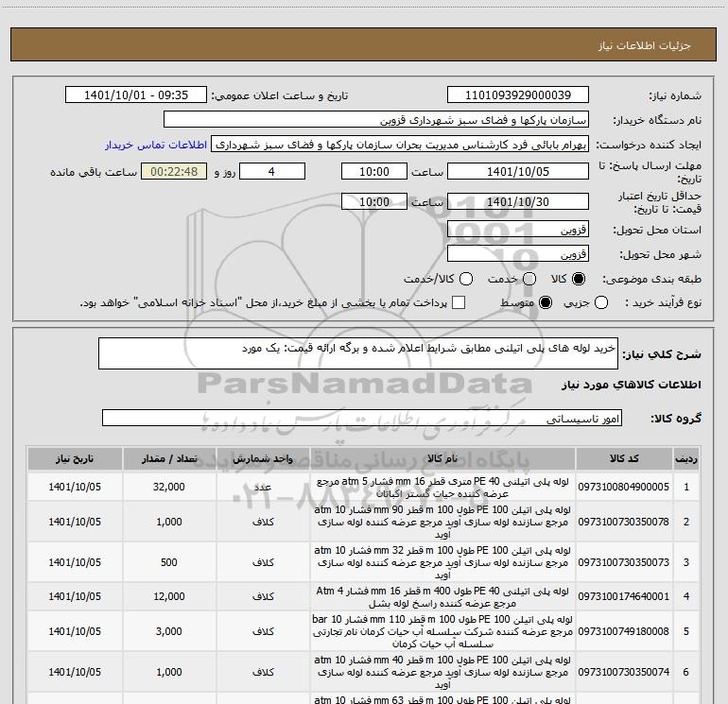Click row 1 product name PE 40 pipe 16 mm
Screen dimensions: 728x704
(442, 488)
